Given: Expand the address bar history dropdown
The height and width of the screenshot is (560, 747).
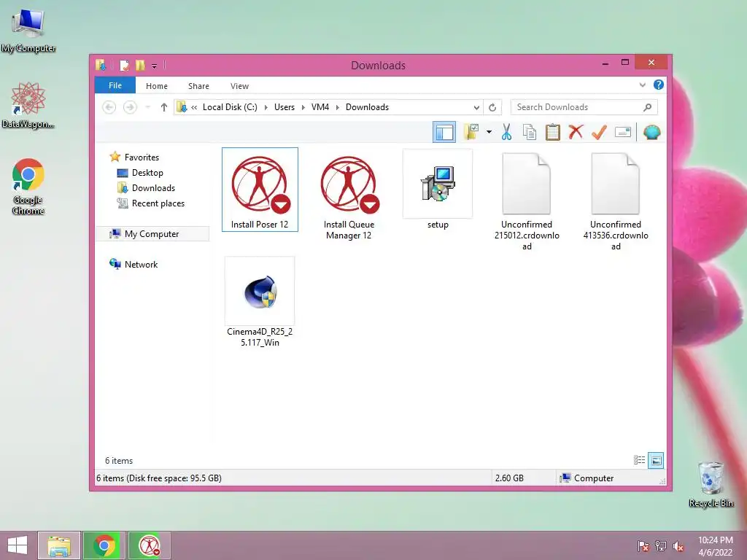Looking at the screenshot, I should click(476, 107).
